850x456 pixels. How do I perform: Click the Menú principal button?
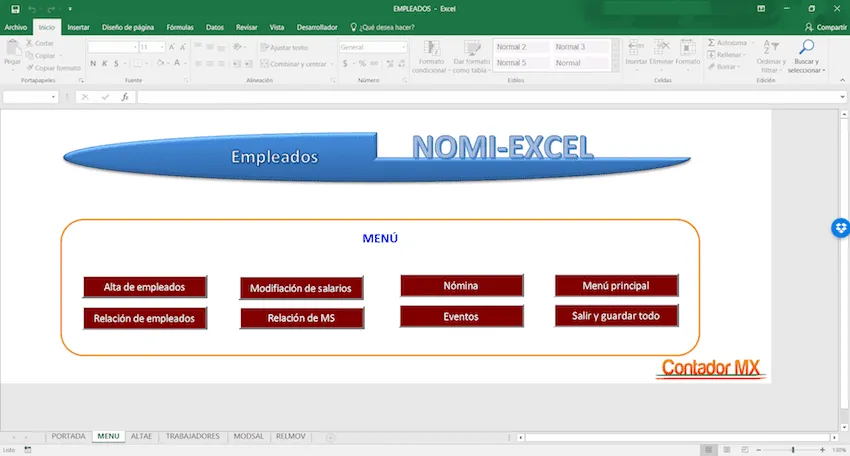(x=616, y=286)
